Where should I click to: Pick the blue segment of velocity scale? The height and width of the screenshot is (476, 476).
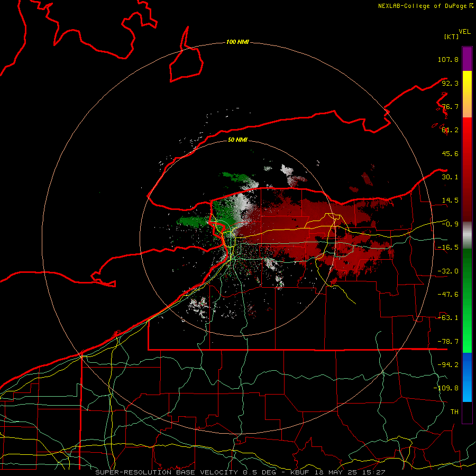click(467, 377)
